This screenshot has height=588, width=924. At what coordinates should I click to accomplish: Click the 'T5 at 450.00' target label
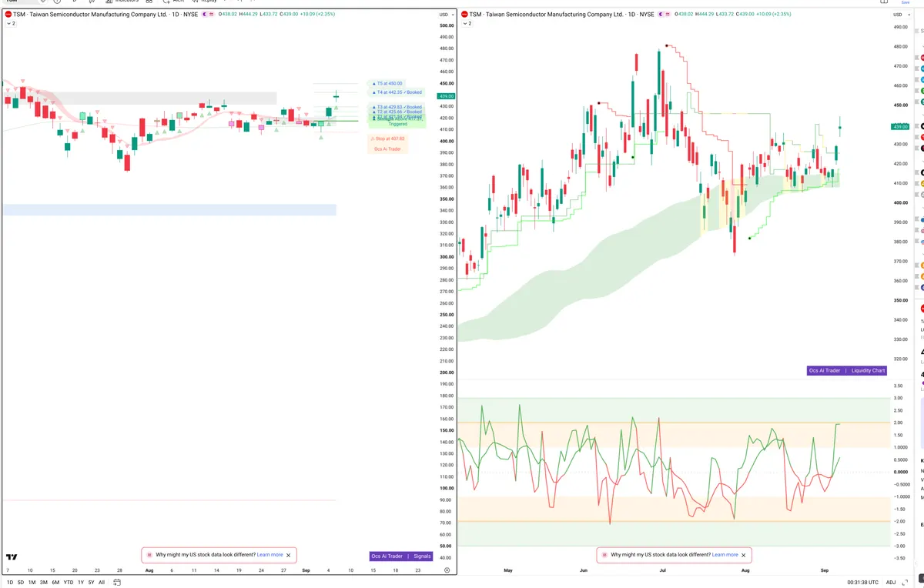pyautogui.click(x=387, y=83)
